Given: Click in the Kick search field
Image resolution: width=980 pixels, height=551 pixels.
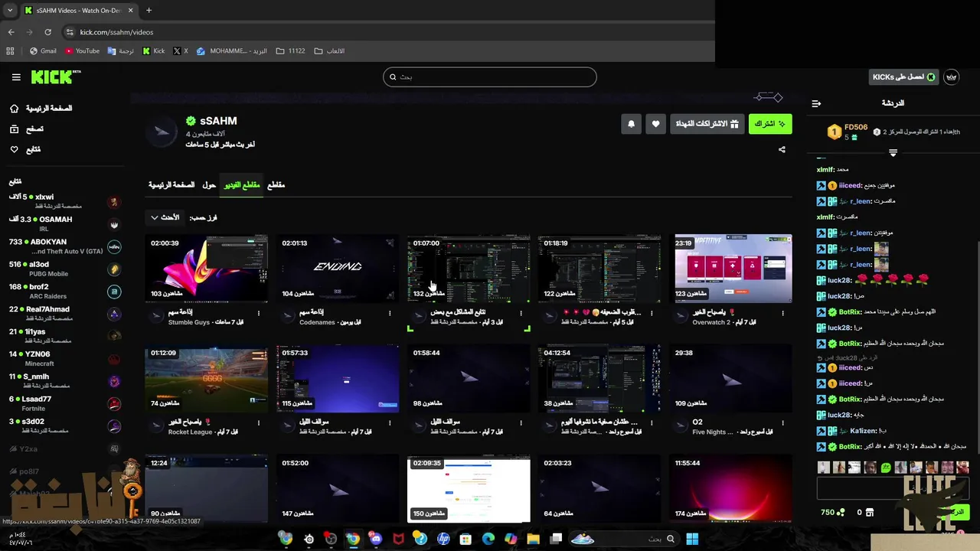Looking at the screenshot, I should pyautogui.click(x=490, y=77).
